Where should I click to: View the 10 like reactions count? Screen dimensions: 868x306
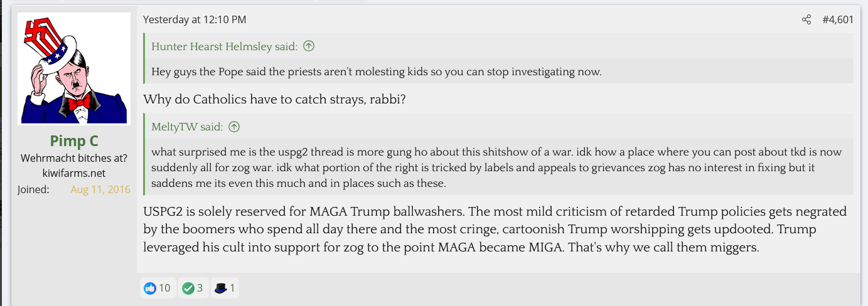pyautogui.click(x=164, y=288)
